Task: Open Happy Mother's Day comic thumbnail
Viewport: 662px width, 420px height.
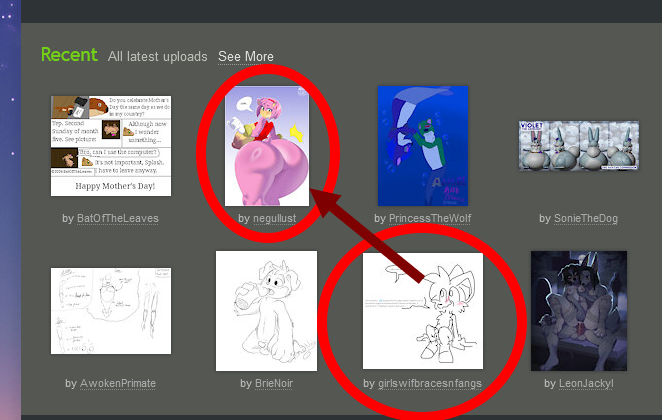Action: pyautogui.click(x=111, y=146)
